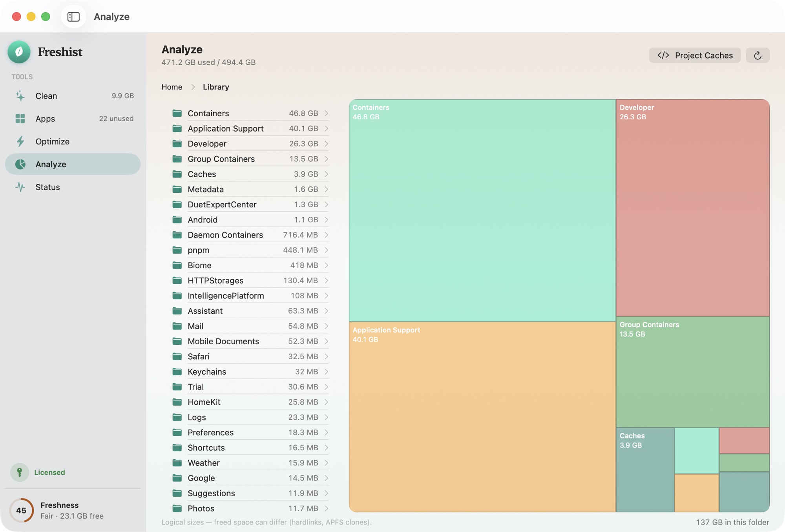Open Trial folder row
The image size is (785, 532).
point(250,387)
